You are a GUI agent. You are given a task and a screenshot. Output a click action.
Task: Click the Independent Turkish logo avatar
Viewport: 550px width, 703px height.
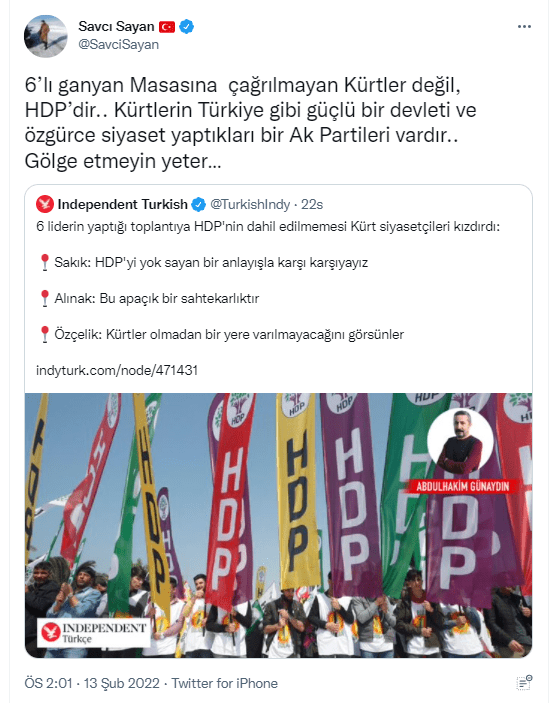[x=45, y=204]
